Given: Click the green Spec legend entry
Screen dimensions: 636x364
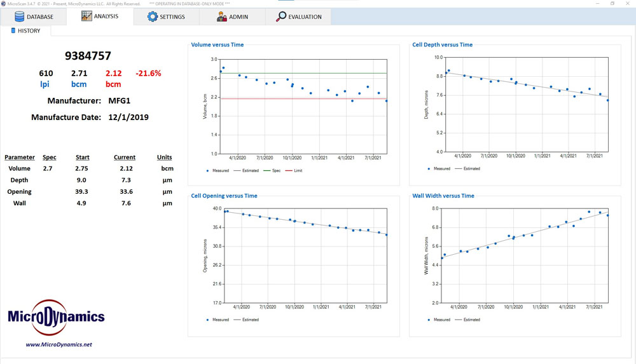Looking at the screenshot, I should tap(273, 170).
